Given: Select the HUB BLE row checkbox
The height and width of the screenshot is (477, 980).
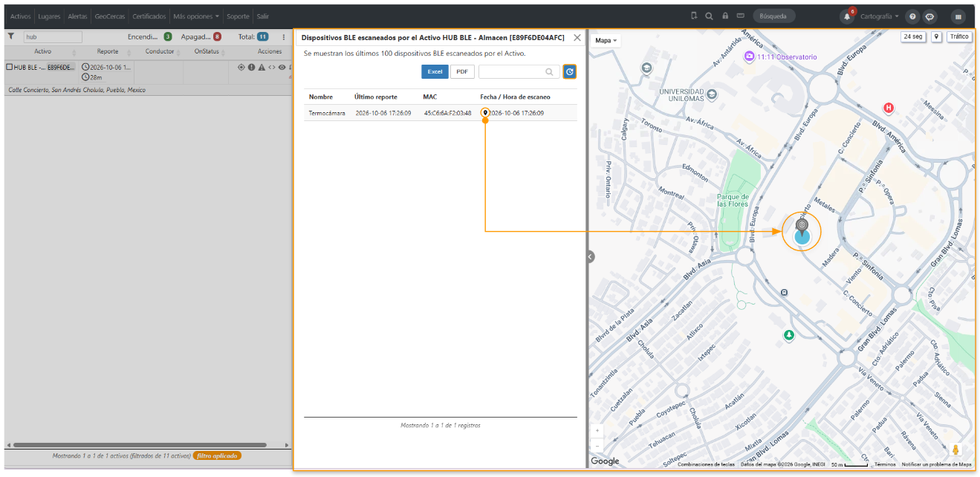Looking at the screenshot, I should pos(10,67).
